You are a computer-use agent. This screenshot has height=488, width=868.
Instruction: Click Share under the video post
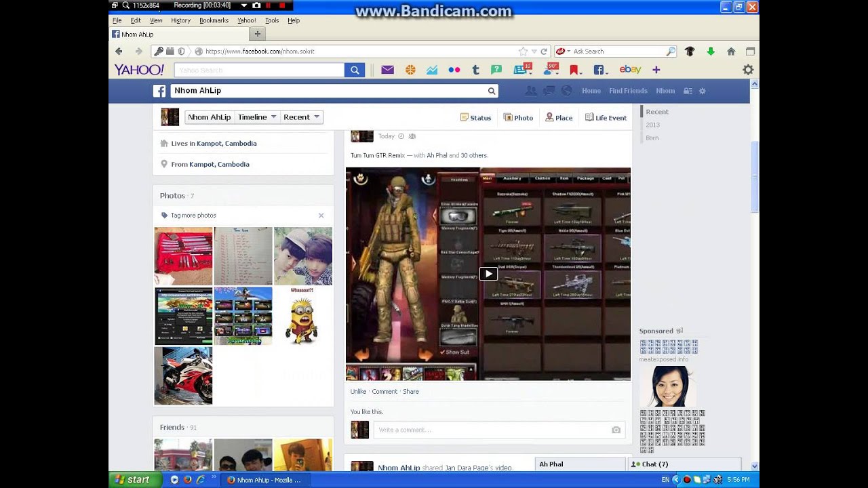[x=411, y=392]
